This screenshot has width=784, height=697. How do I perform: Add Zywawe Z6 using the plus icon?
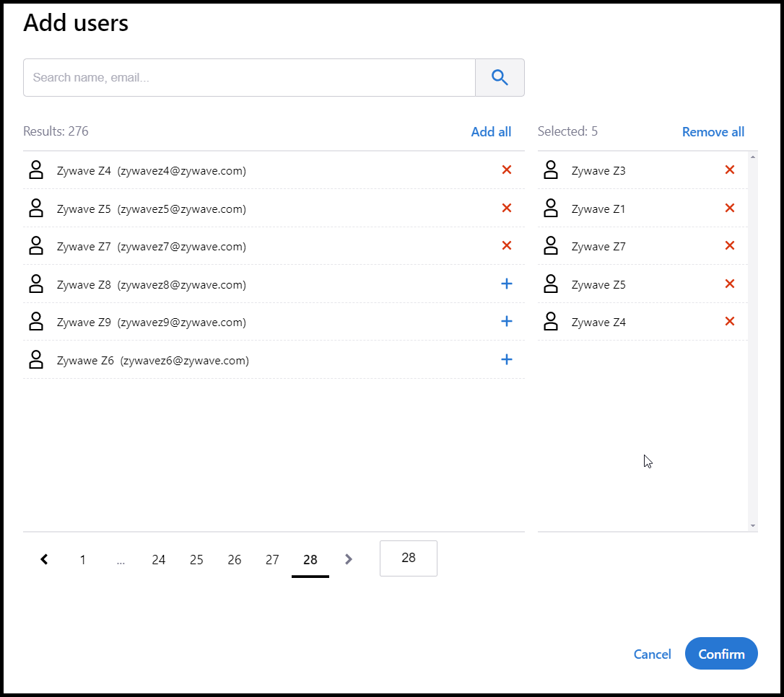point(506,359)
